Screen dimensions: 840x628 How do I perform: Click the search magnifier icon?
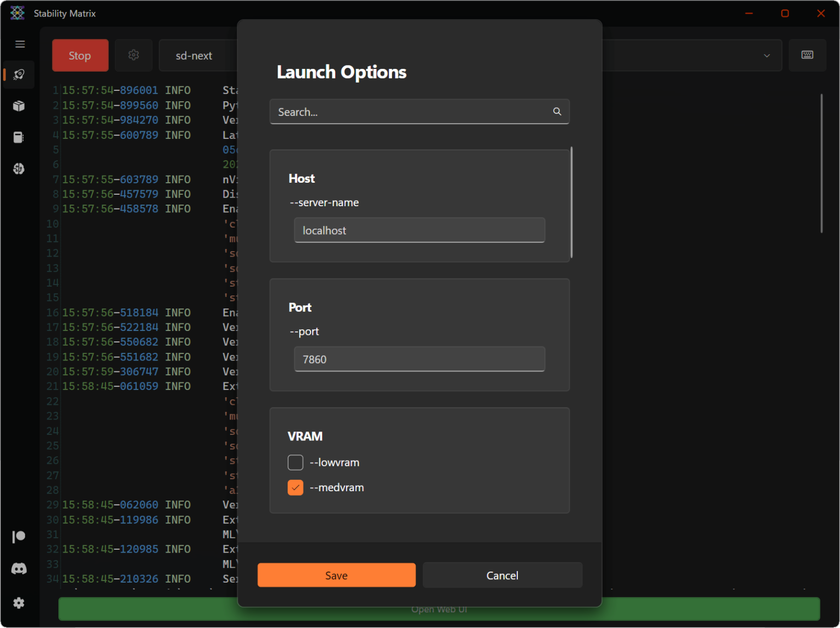click(x=557, y=112)
